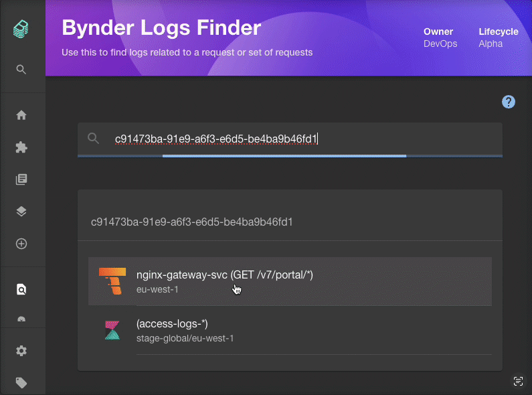Image resolution: width=532 pixels, height=395 pixels.
Task: Go to Home in the sidebar
Action: [21, 115]
